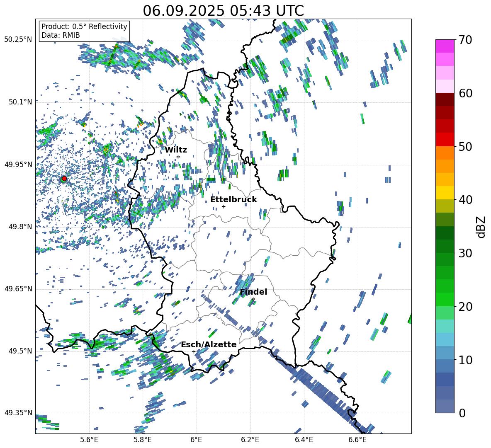
Task: Click the 60 tick on colorbar
Action: [465, 93]
